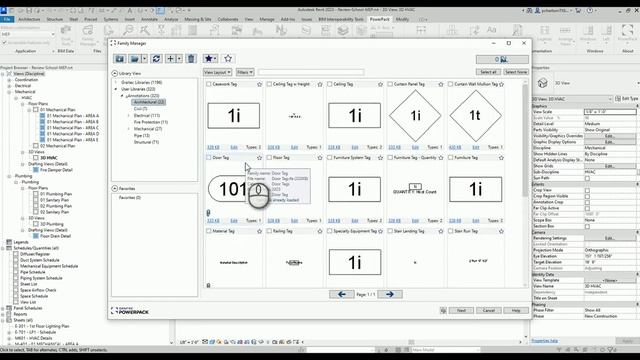Expand the Mechanical library node
The image size is (640, 360).
tap(128, 129)
